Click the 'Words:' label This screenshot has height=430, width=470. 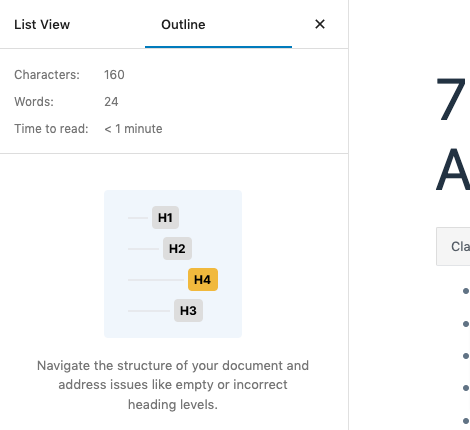coord(34,102)
